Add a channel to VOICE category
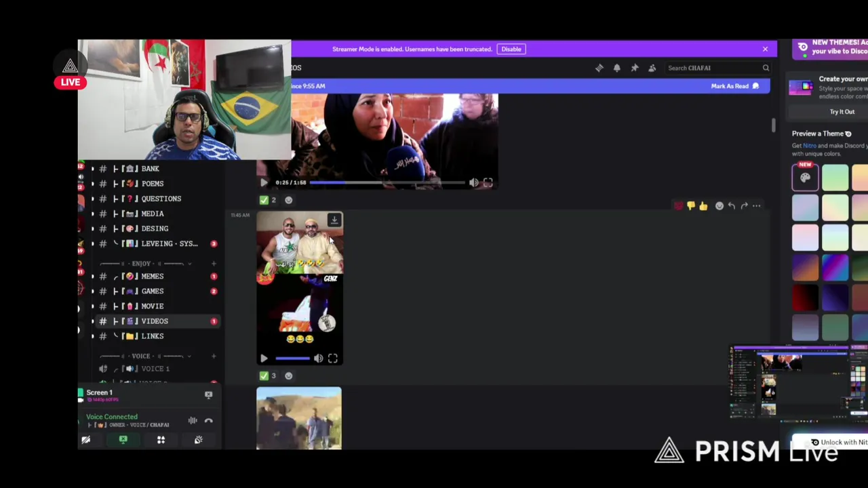Image resolution: width=868 pixels, height=488 pixels. point(214,356)
